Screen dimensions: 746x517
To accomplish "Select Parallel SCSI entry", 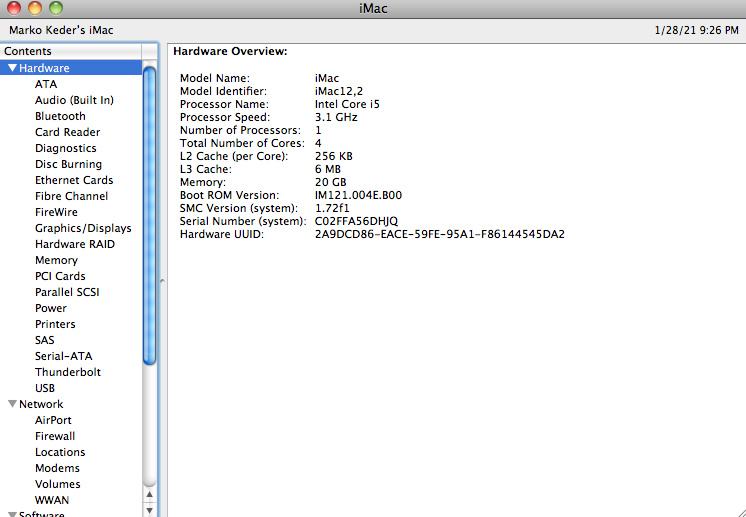I will pyautogui.click(x=67, y=292).
